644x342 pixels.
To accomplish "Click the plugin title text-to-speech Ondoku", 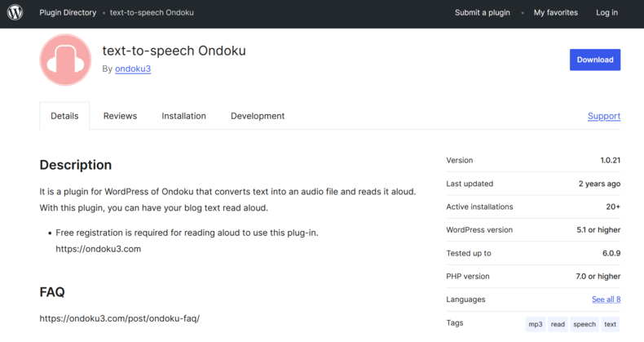I will 174,51.
